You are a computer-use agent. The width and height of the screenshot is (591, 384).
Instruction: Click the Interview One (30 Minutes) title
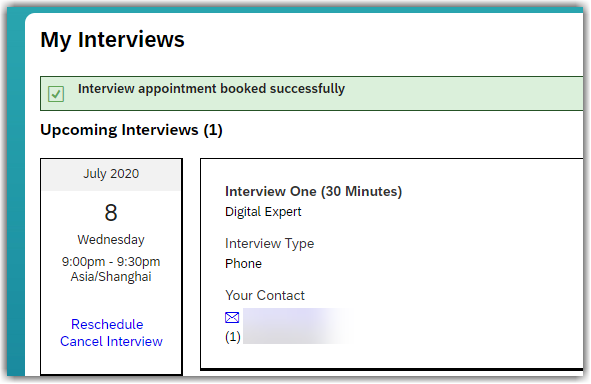click(x=314, y=191)
